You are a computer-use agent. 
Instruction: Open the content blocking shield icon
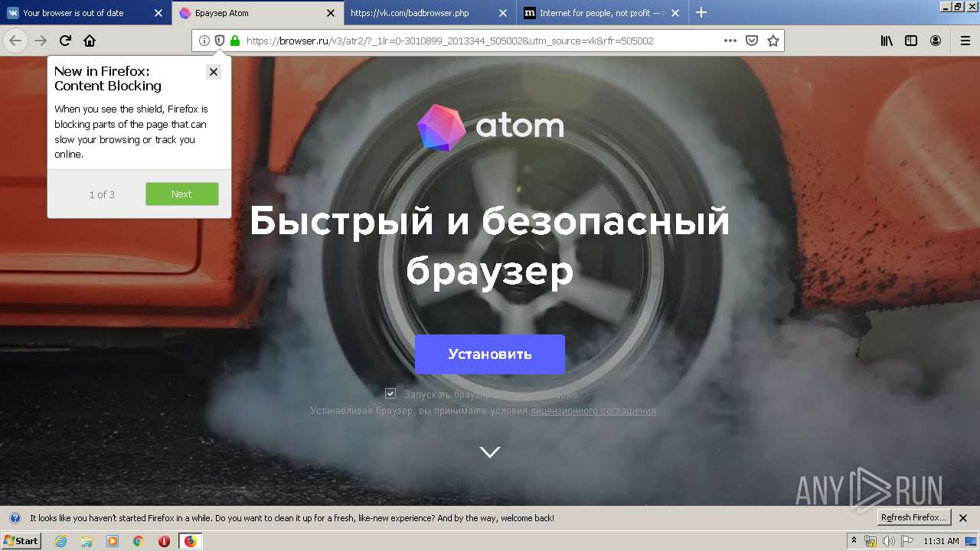point(220,41)
